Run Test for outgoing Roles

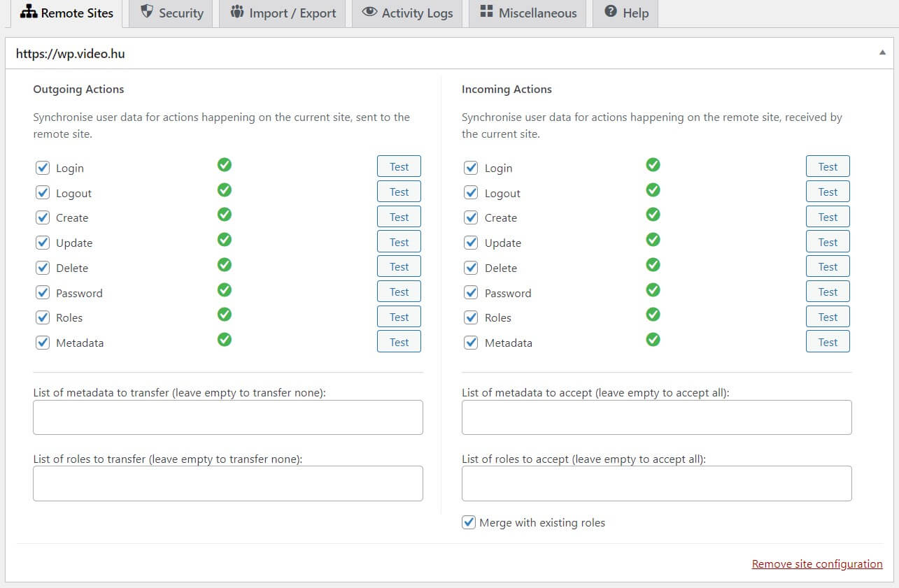point(399,317)
